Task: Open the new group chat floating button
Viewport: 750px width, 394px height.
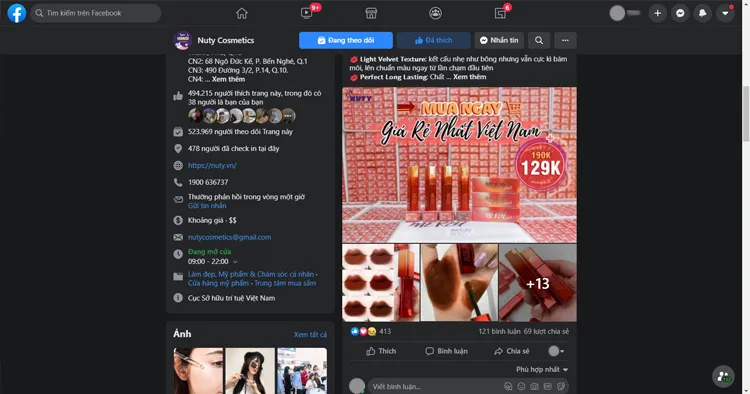Action: point(724,376)
